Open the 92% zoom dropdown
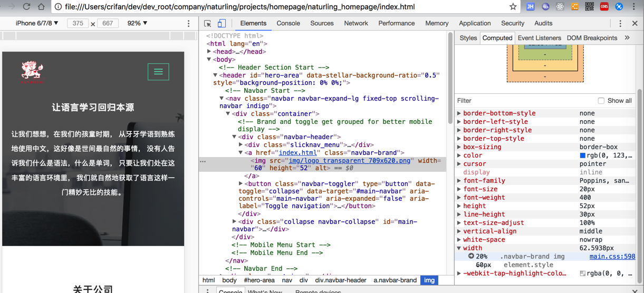644x293 pixels. 137,23
